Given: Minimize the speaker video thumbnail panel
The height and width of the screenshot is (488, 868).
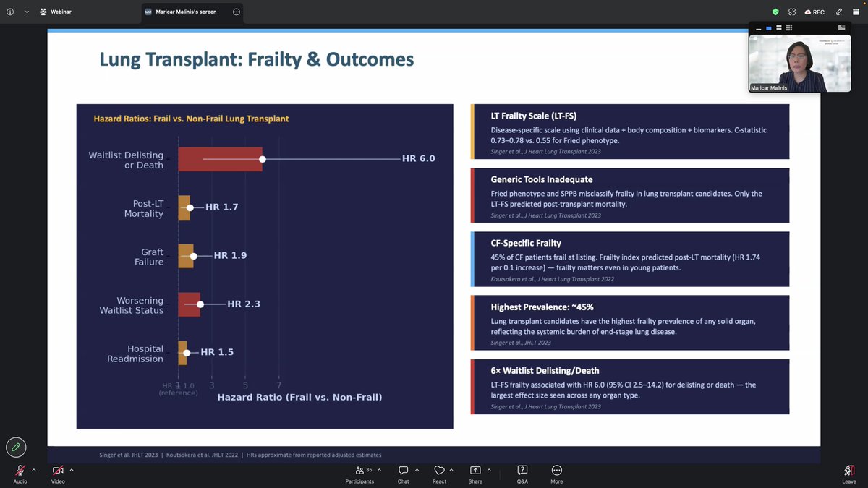Looking at the screenshot, I should [x=757, y=27].
